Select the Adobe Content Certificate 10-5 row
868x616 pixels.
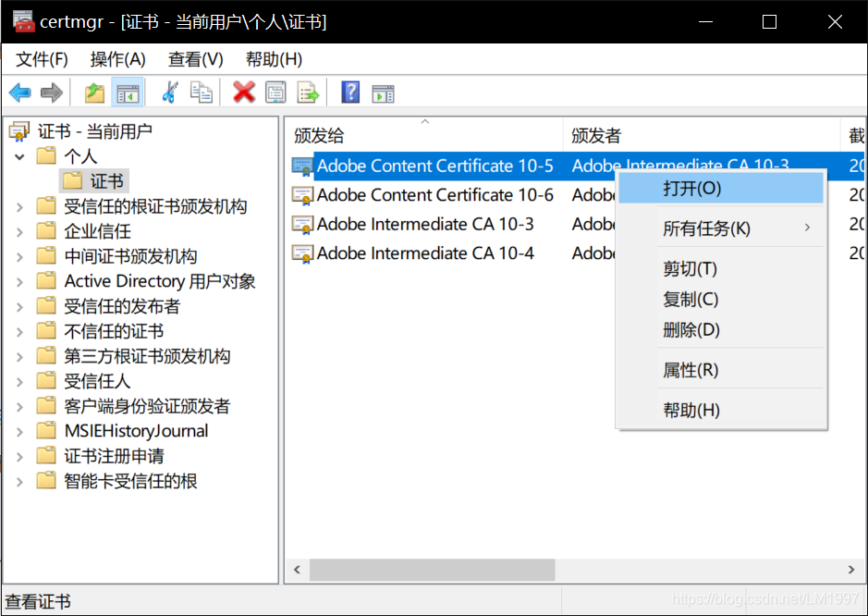tap(434, 166)
